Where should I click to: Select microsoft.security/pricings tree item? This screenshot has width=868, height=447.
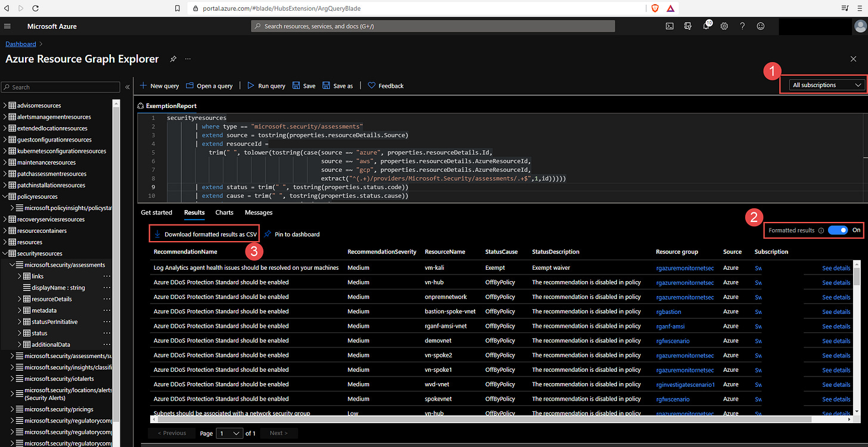point(58,409)
